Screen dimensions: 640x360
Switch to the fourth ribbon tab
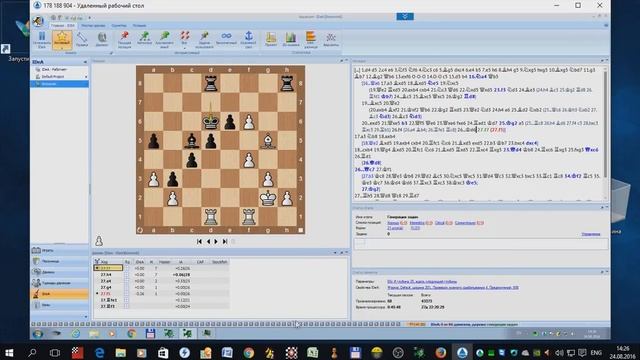tap(139, 26)
